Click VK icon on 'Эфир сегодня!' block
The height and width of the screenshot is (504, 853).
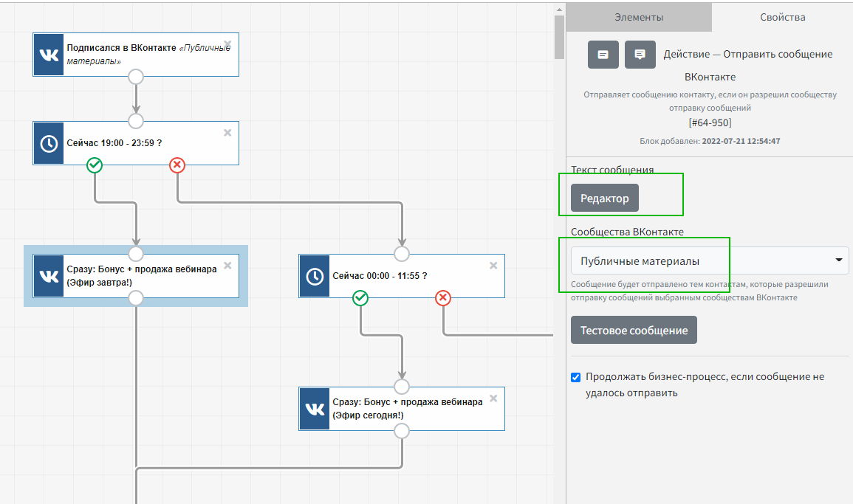[315, 409]
